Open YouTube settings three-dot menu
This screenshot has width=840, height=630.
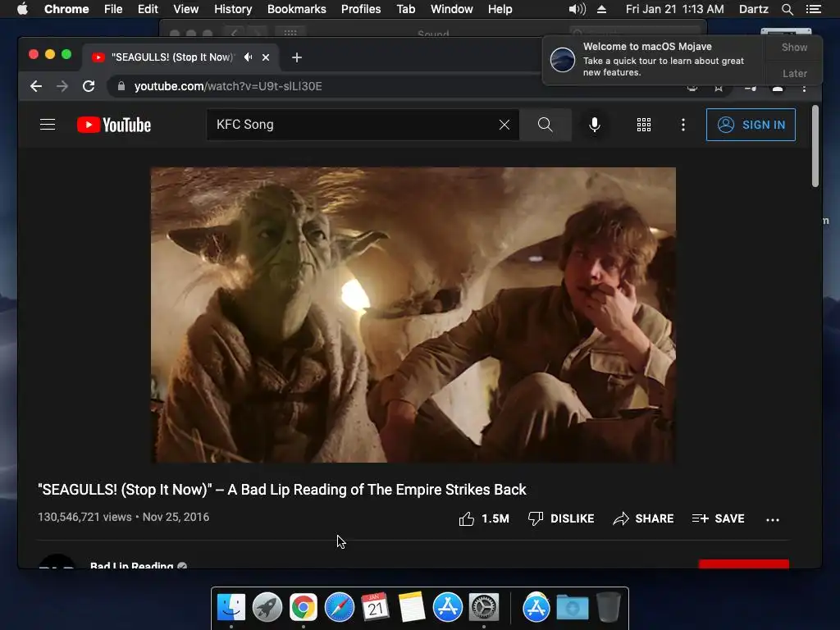point(683,125)
